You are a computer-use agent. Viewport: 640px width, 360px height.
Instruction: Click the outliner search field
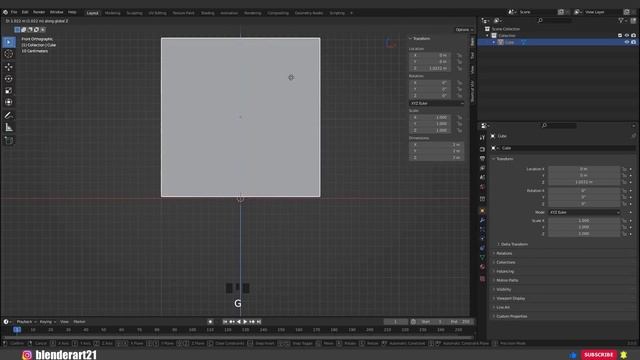point(554,20)
